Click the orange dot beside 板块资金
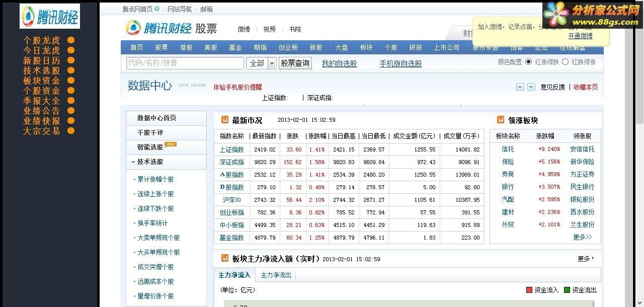 click(71, 81)
